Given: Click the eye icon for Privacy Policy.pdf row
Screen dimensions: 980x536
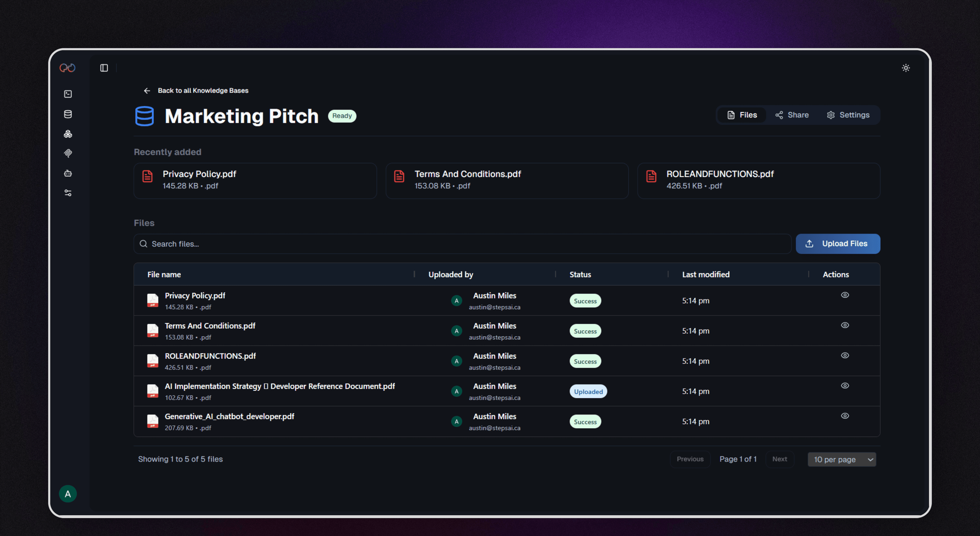Looking at the screenshot, I should coord(844,295).
